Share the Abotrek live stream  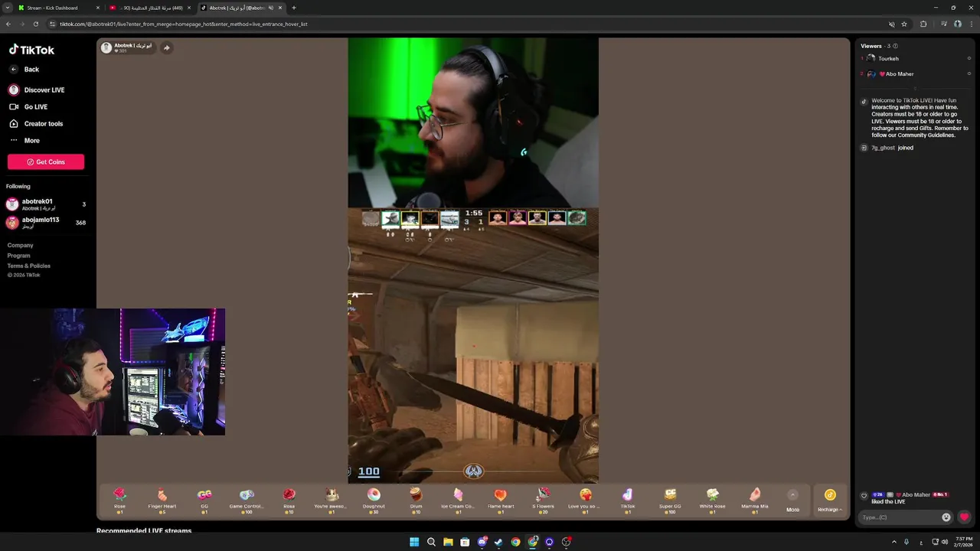pos(166,47)
